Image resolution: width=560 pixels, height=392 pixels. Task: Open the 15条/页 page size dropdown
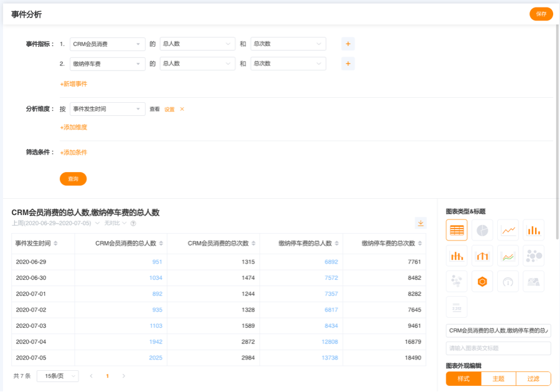pos(57,376)
